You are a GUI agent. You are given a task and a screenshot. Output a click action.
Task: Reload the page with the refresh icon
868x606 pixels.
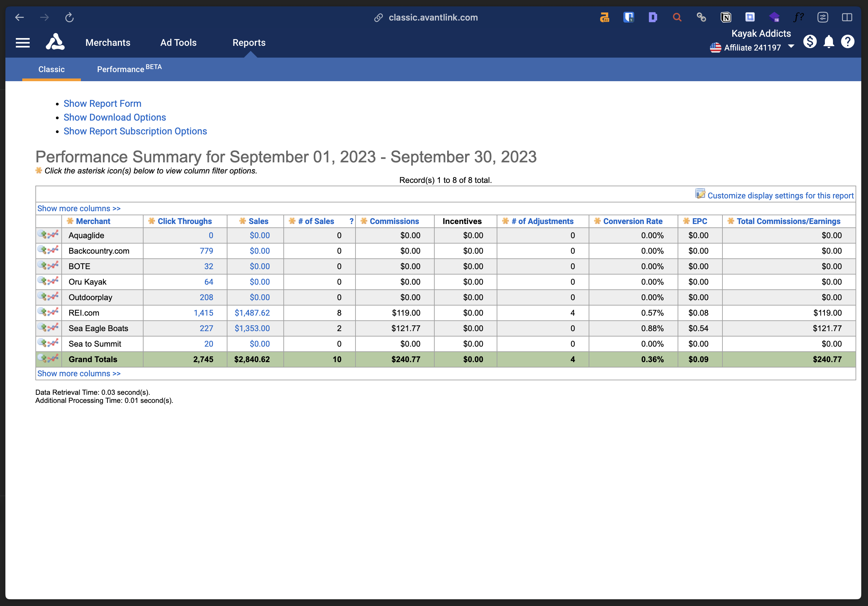point(69,18)
